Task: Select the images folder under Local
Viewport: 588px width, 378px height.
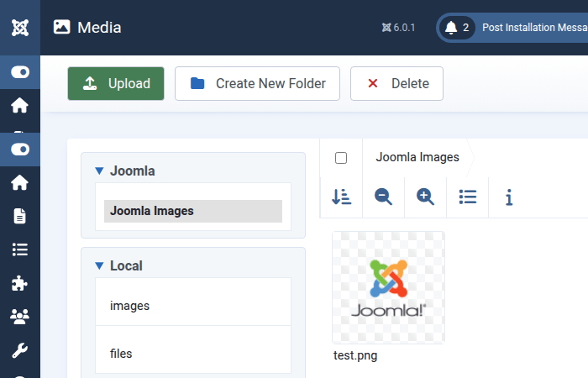Action: point(129,306)
